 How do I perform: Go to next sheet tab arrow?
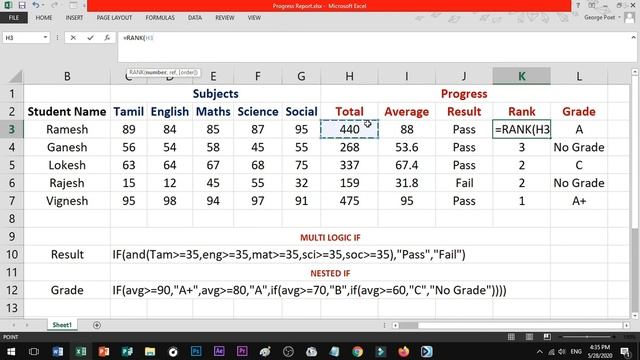pos(27,325)
